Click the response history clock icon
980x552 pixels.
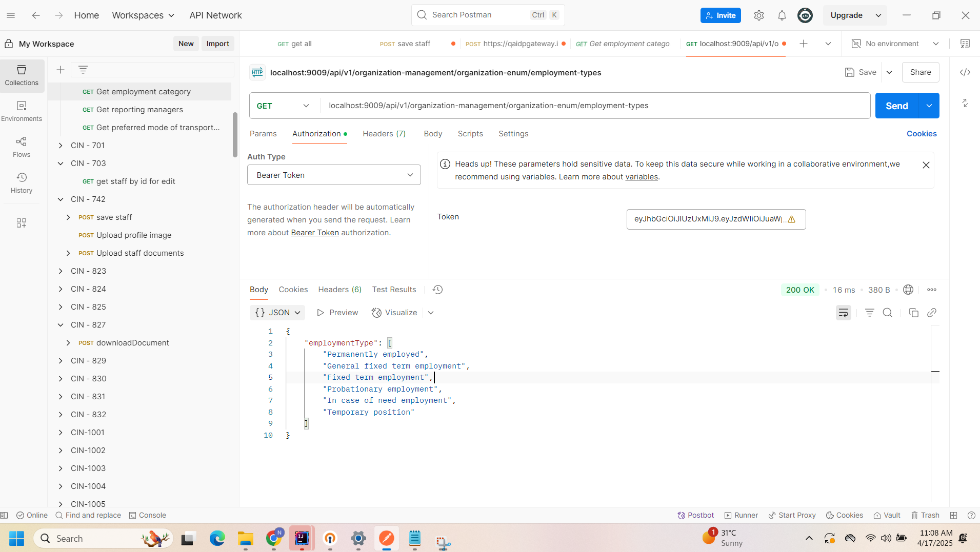[x=437, y=290]
